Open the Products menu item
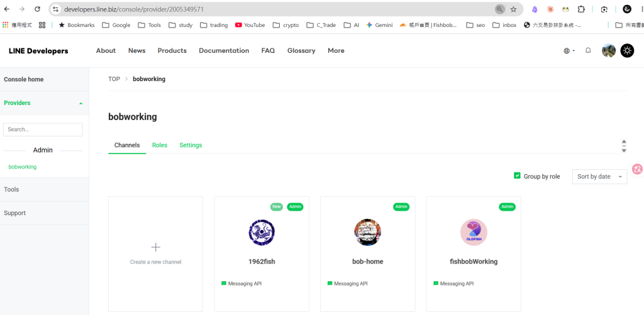This screenshot has width=644, height=315. pyautogui.click(x=172, y=50)
